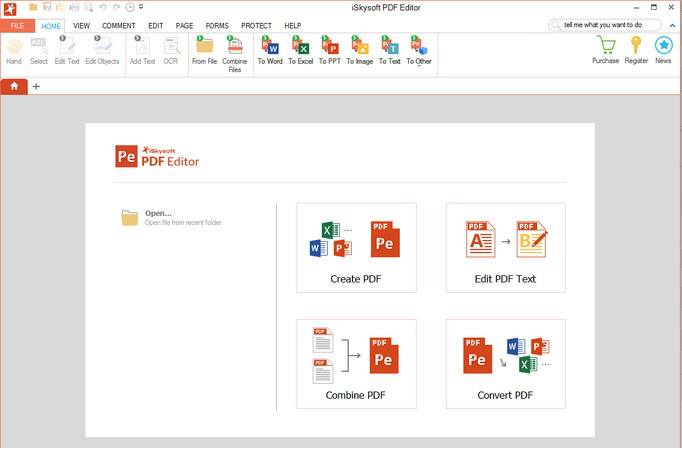Click the save-as folder quick-access icon
Image resolution: width=682 pixels, height=465 pixels.
pyautogui.click(x=60, y=7)
